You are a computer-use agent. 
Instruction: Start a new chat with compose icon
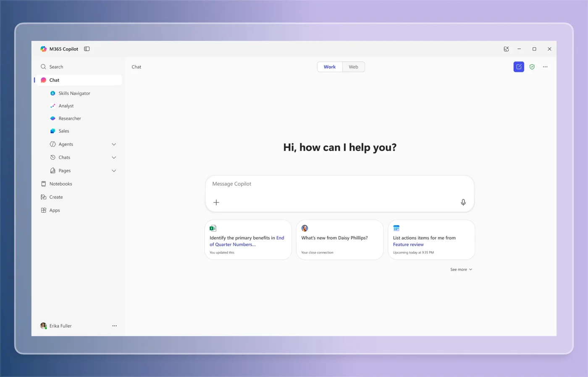tap(519, 67)
